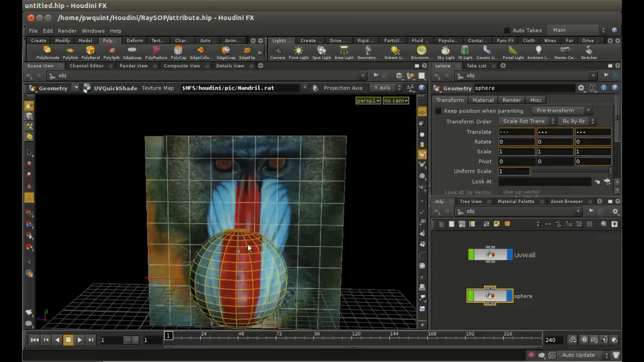Toggle the Auto Takes checkbox

click(x=507, y=31)
